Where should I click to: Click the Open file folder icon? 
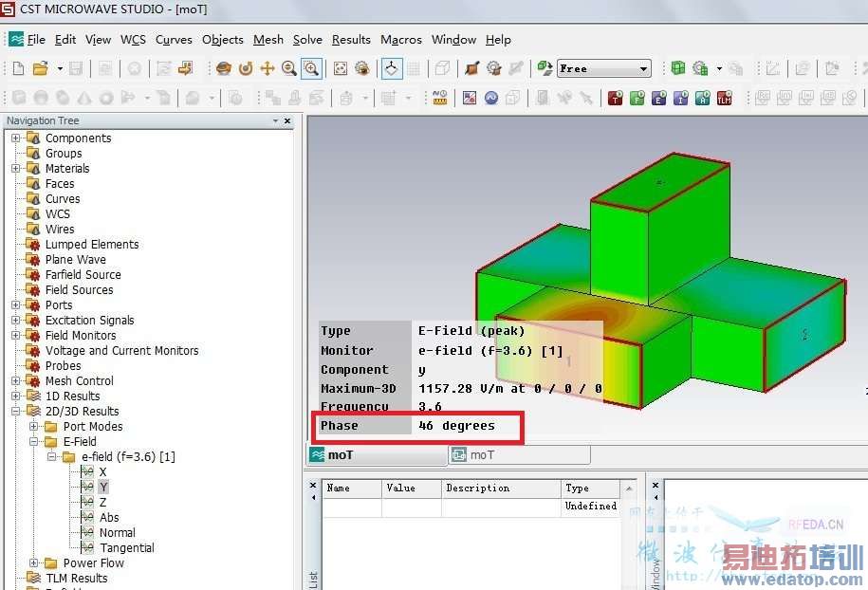point(40,68)
